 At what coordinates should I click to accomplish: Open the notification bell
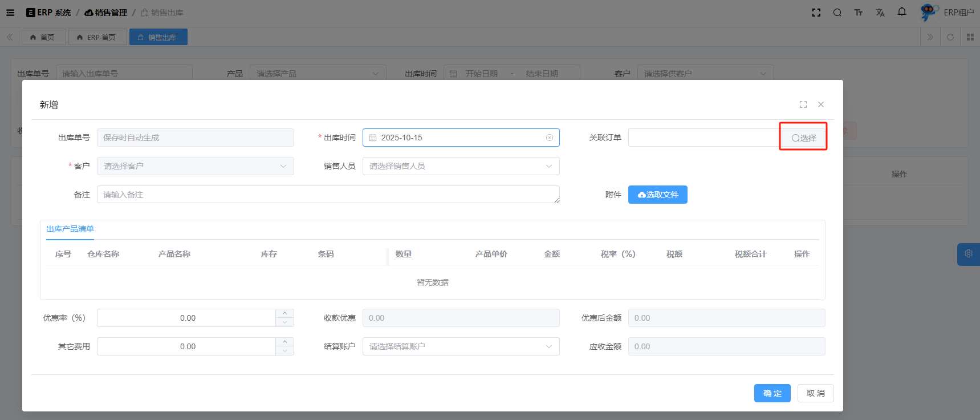coord(901,12)
